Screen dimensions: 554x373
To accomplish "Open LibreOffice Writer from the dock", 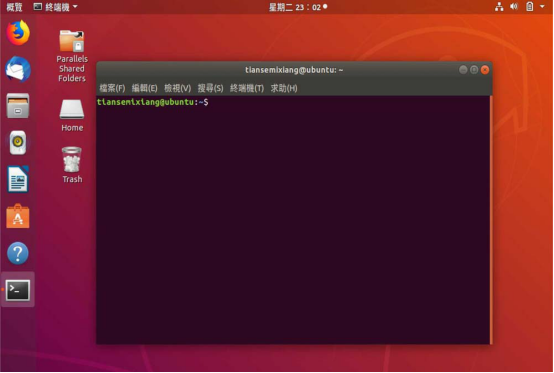I will (18, 179).
